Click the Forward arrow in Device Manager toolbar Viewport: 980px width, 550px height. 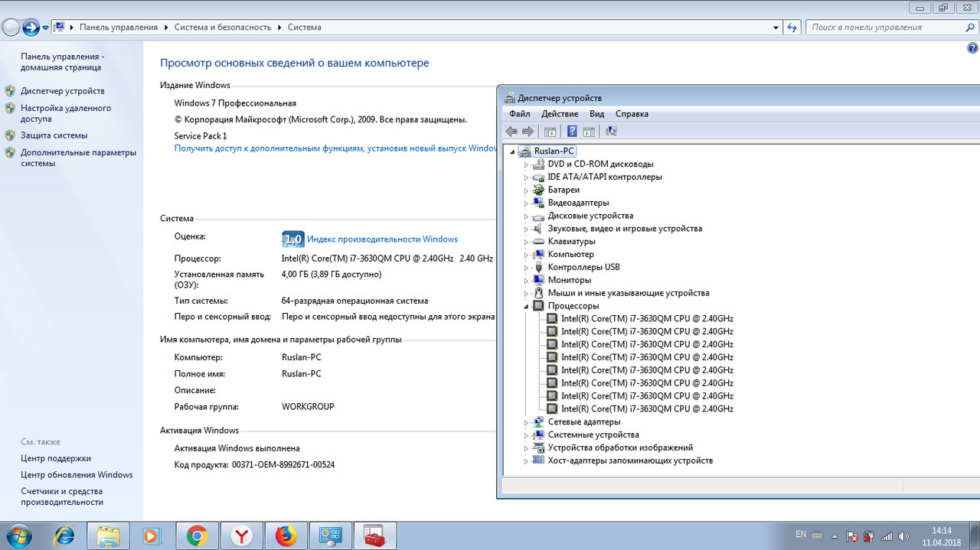pos(528,132)
